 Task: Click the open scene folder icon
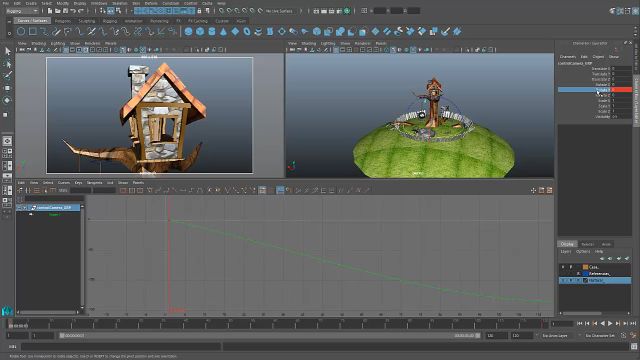(x=58, y=11)
